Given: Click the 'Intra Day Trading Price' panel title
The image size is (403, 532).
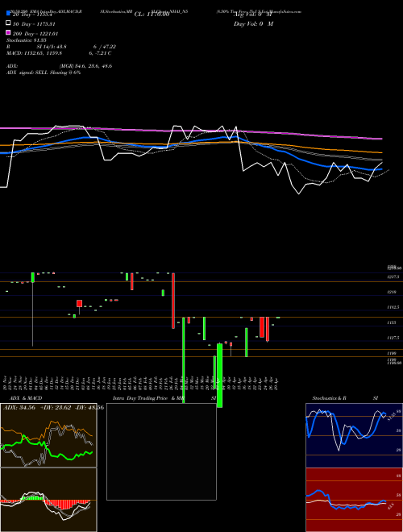Looking at the screenshot, I should pos(140,398).
